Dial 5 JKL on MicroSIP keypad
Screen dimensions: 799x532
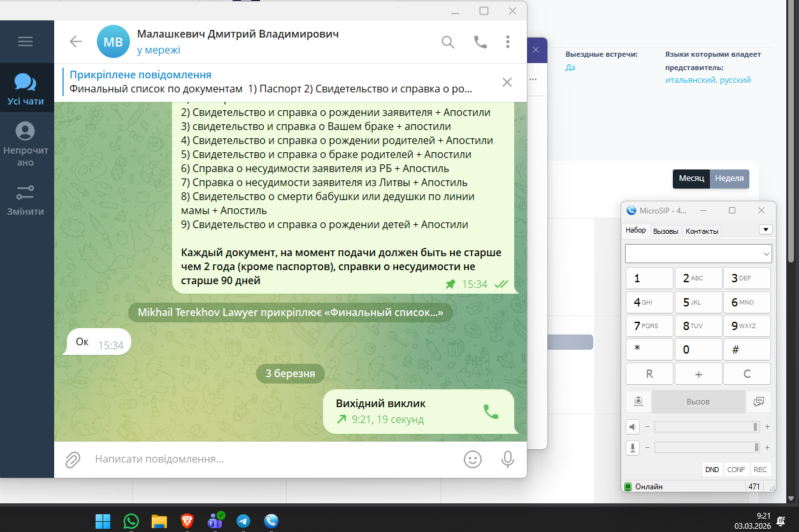click(x=698, y=302)
